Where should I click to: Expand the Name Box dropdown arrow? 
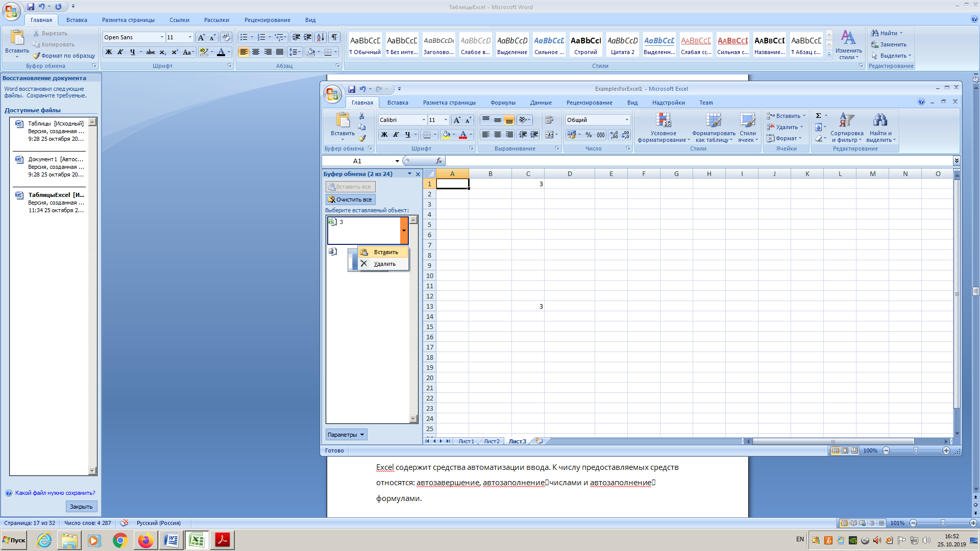(397, 161)
